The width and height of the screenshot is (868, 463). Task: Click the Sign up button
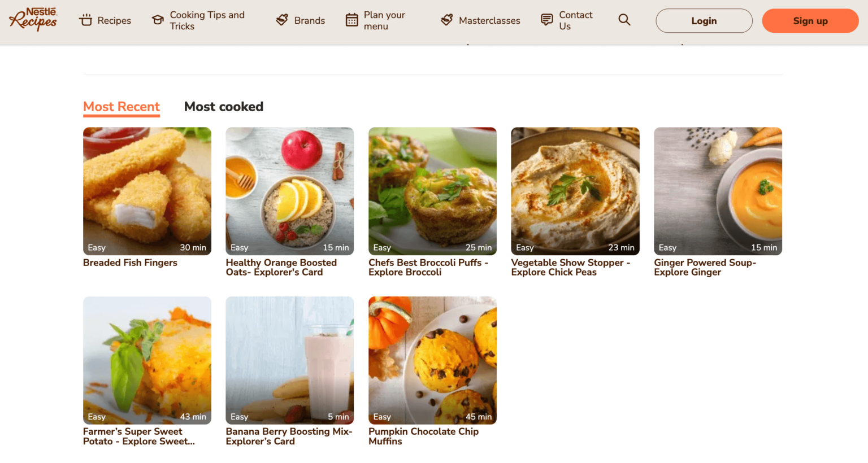[x=810, y=20]
